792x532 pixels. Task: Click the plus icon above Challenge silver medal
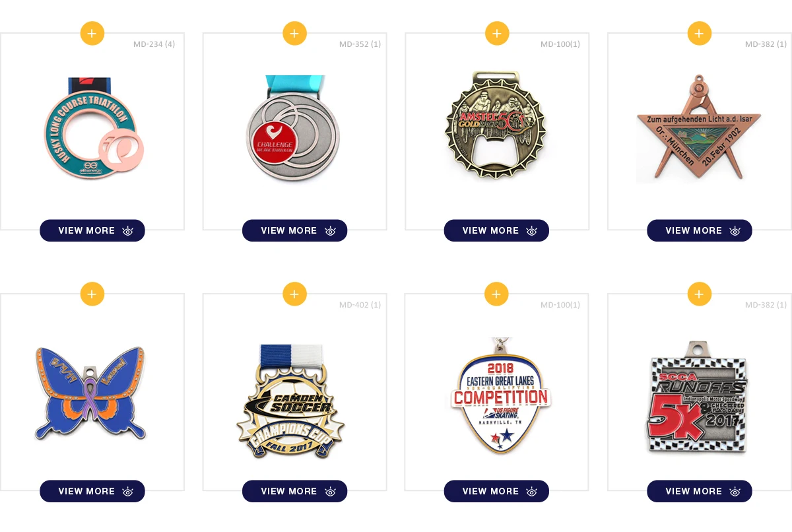click(294, 33)
